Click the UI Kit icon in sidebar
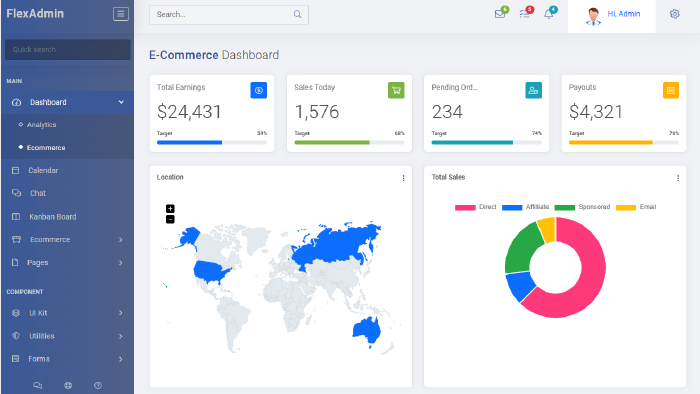This screenshot has height=394, width=700. (x=16, y=313)
